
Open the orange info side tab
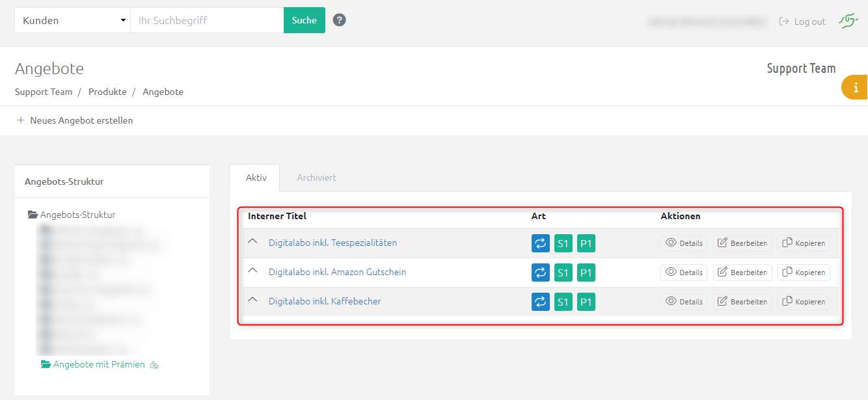(x=855, y=87)
